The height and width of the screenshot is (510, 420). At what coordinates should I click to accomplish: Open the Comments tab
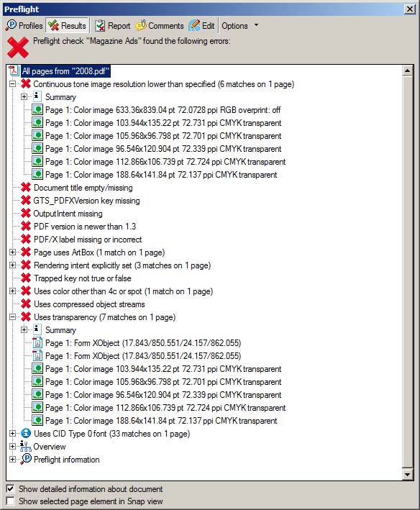160,26
